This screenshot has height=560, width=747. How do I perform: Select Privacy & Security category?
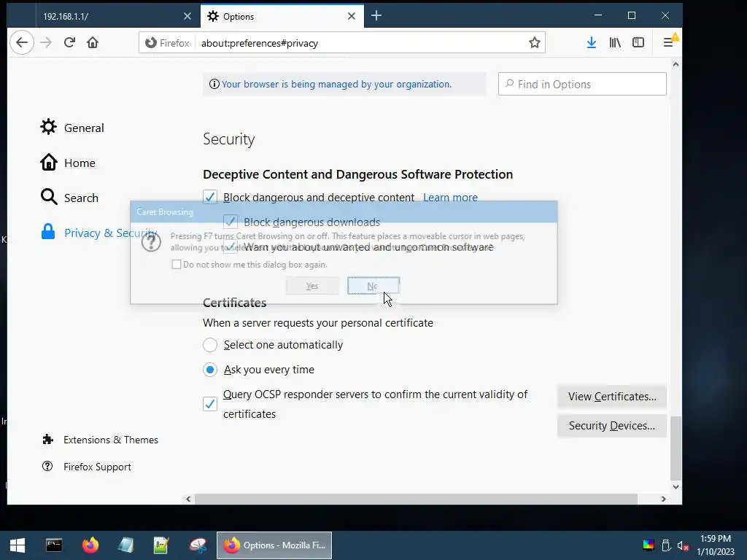coord(99,233)
